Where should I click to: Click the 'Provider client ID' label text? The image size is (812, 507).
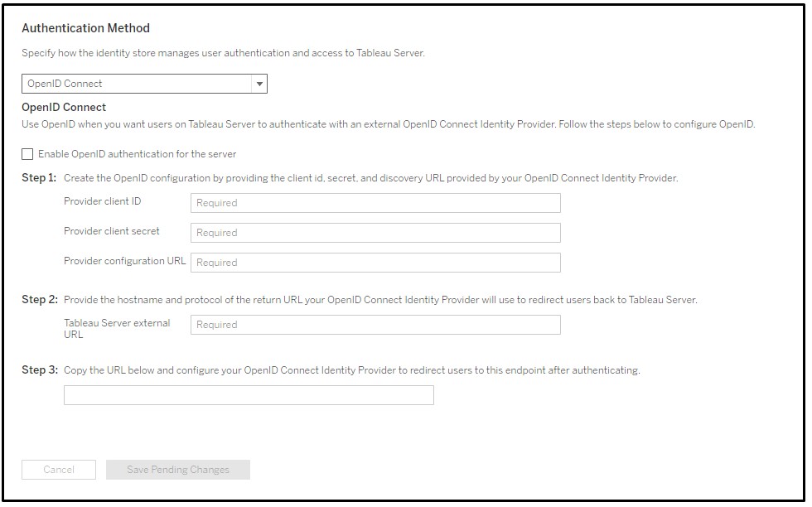click(102, 201)
